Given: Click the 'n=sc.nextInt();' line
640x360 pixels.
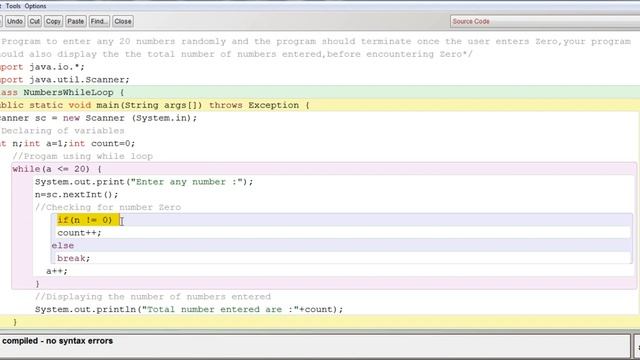Looking at the screenshot, I should (x=76, y=194).
